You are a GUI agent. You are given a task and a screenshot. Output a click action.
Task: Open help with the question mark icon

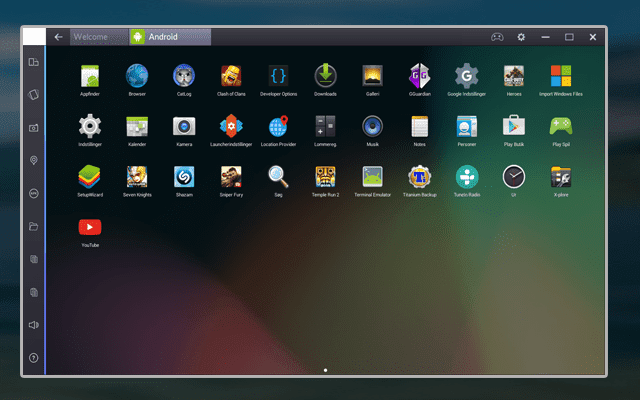point(33,358)
